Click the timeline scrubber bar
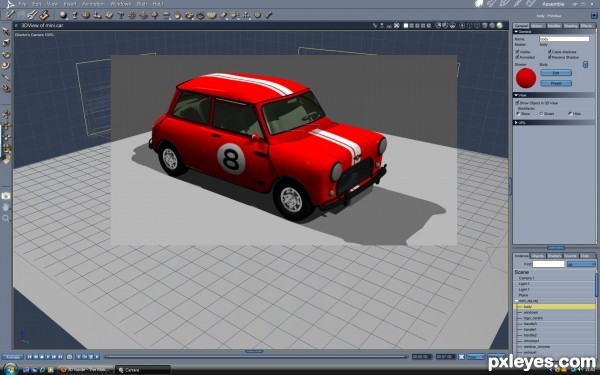Viewport: 600px width, 375px height. tap(256, 357)
